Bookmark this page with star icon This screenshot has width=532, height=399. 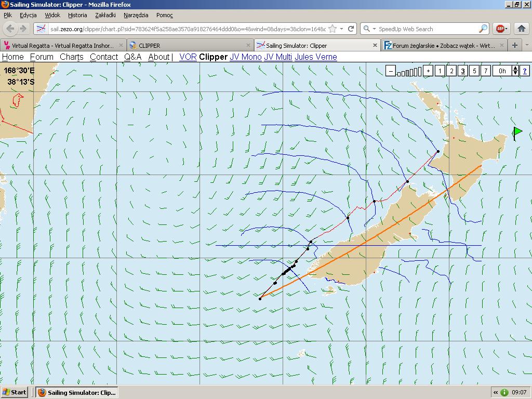pyautogui.click(x=333, y=29)
